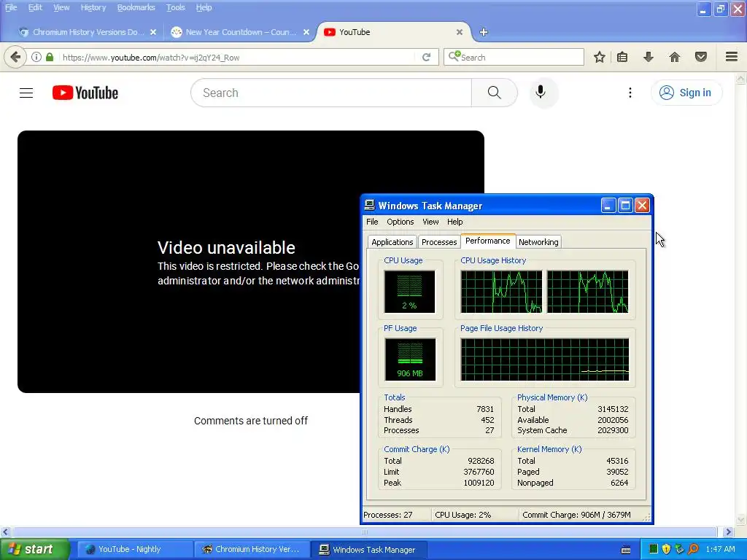Click the browser URL address field
Screen dimensions: 747x560
(x=239, y=57)
